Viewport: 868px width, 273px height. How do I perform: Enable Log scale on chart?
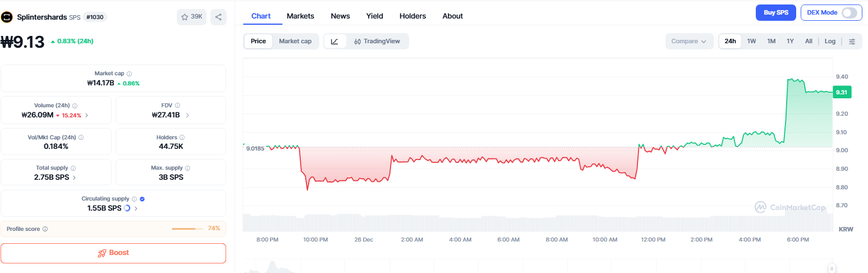pos(830,41)
